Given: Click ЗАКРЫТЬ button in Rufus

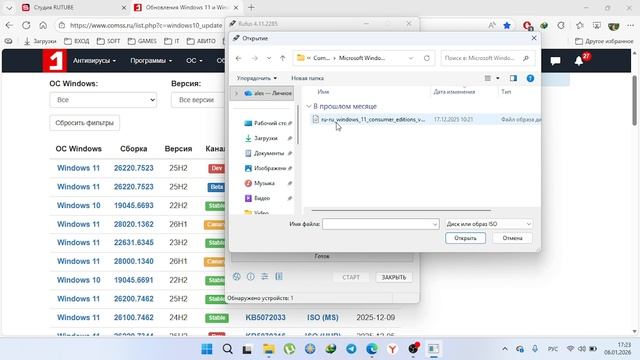Looking at the screenshot, I should point(394,277).
